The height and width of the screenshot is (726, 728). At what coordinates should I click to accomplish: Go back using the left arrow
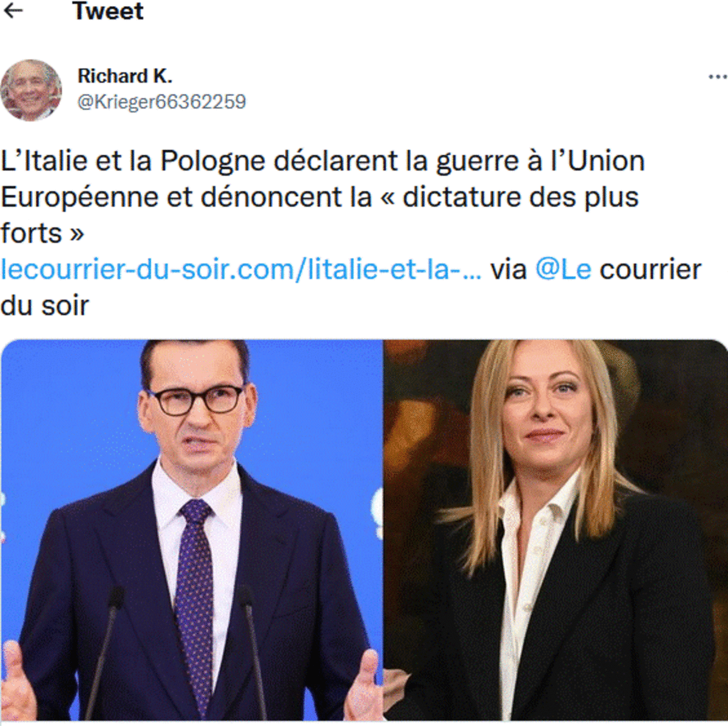point(13,11)
